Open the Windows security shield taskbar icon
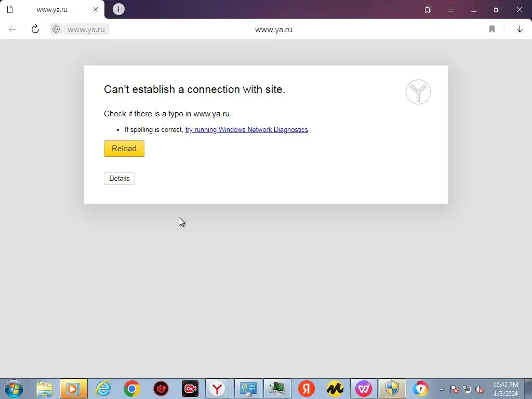This screenshot has width=532, height=399. pos(393,389)
